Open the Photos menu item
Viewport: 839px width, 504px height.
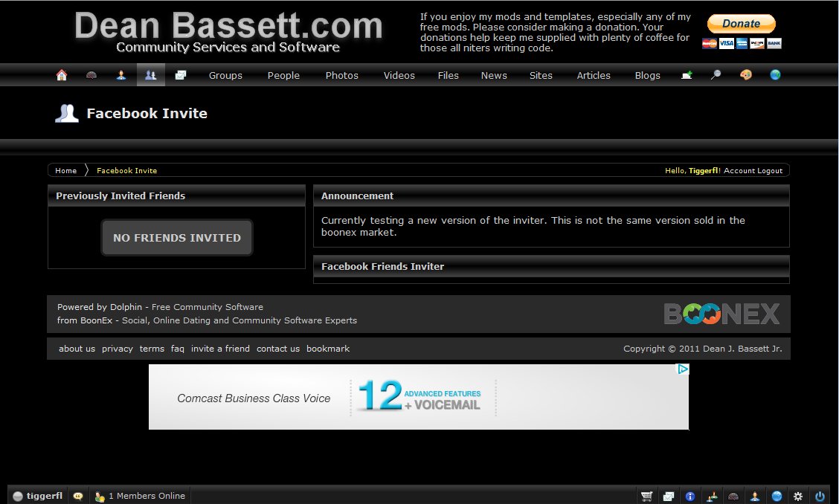pos(342,75)
